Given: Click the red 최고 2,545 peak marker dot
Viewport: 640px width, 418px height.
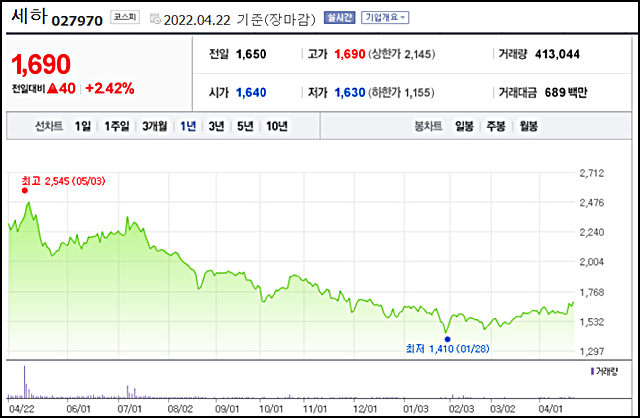Looking at the screenshot, I should [x=25, y=190].
